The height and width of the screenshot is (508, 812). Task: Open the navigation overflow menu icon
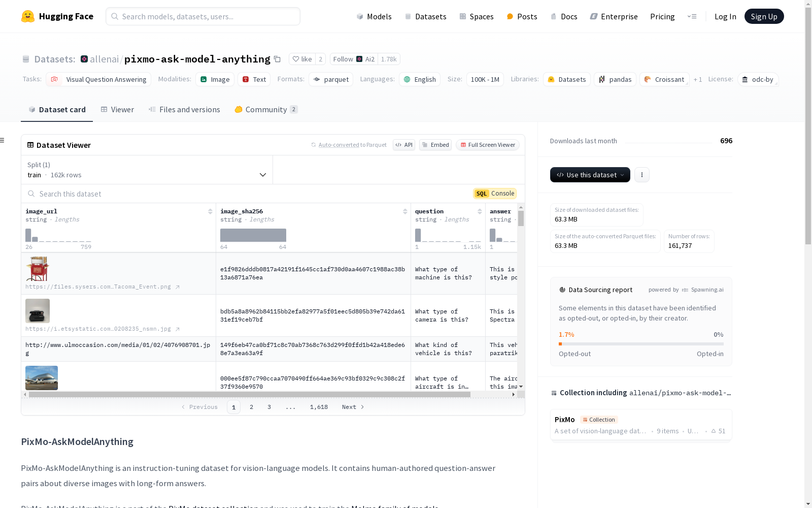click(692, 16)
